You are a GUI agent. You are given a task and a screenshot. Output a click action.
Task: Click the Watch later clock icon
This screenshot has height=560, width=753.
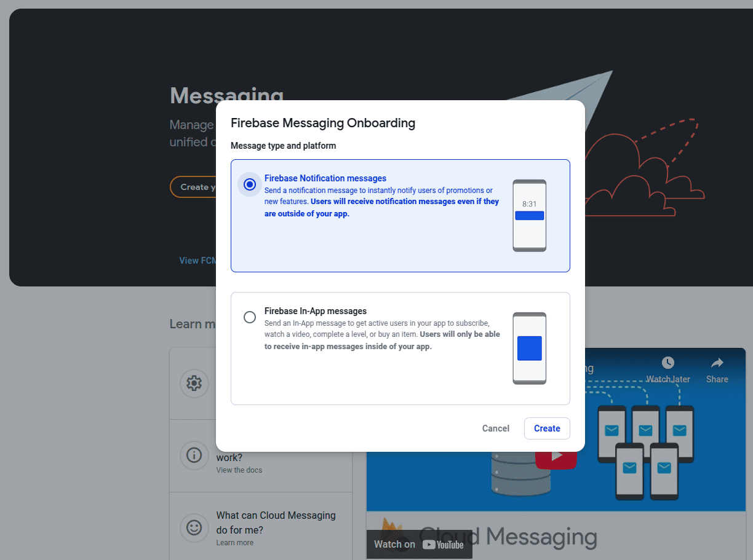668,363
